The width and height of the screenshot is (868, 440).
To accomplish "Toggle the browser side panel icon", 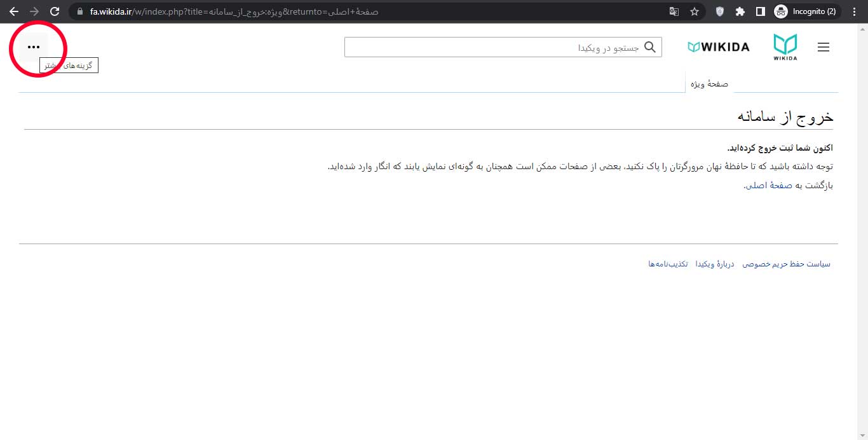I will point(760,11).
